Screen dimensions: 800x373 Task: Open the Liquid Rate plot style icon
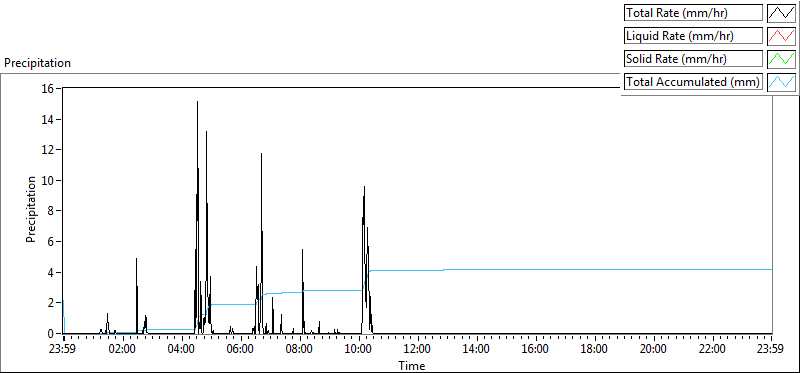[781, 36]
